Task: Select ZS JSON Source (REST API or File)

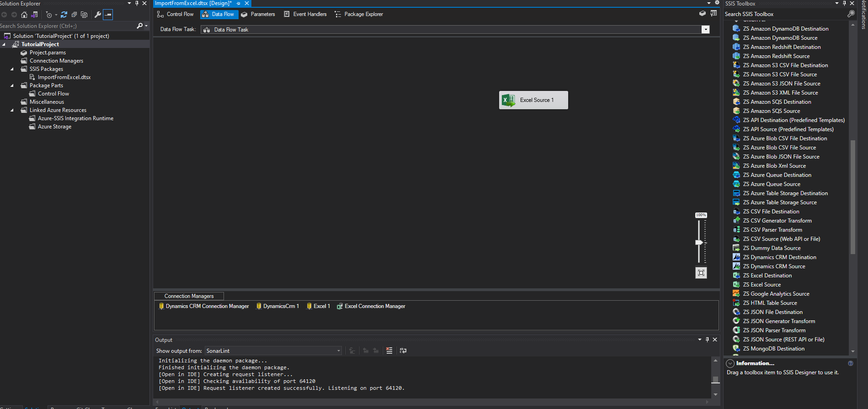Action: click(x=783, y=340)
